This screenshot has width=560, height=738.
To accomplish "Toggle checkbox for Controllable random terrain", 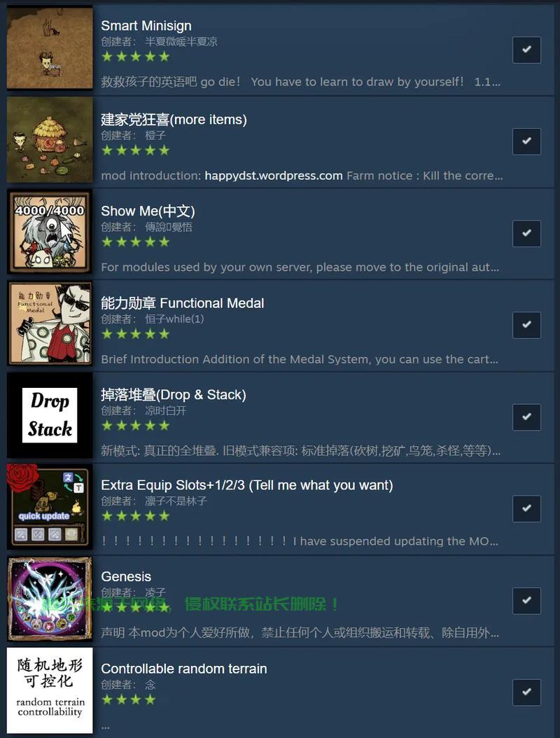I will (526, 692).
